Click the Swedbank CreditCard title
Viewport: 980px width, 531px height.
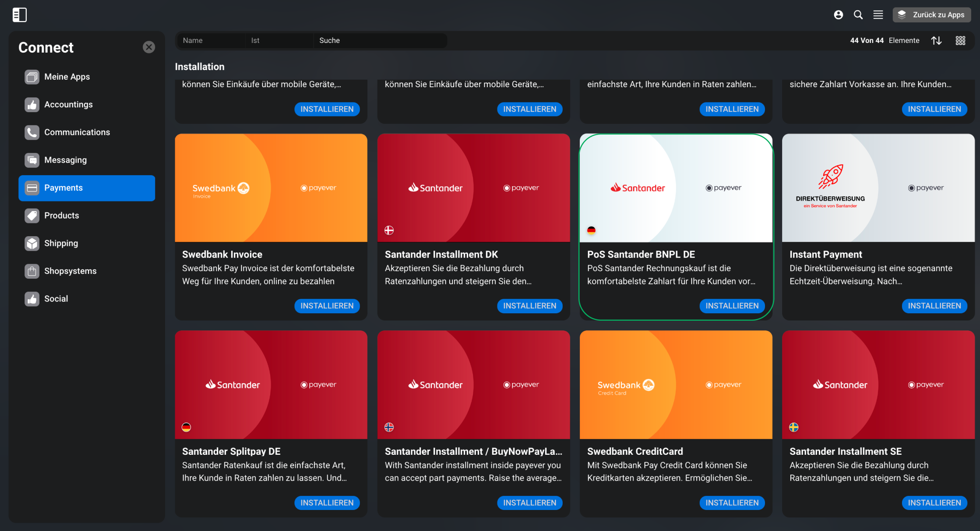635,451
